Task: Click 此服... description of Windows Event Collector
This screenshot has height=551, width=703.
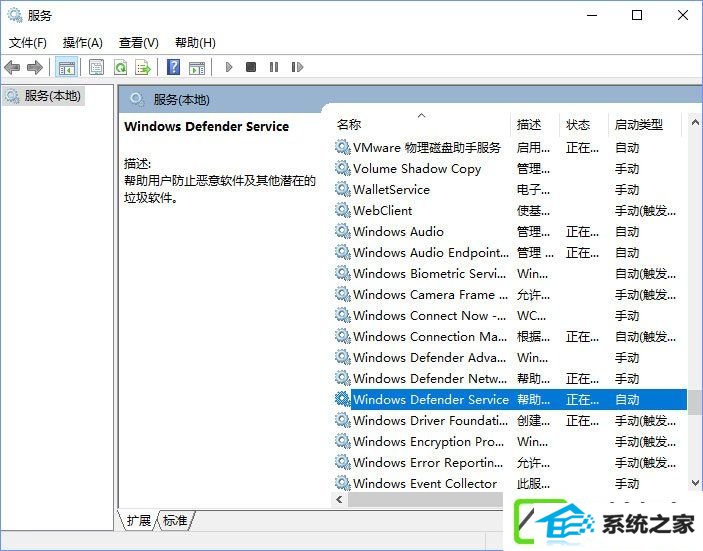Action: tap(533, 483)
